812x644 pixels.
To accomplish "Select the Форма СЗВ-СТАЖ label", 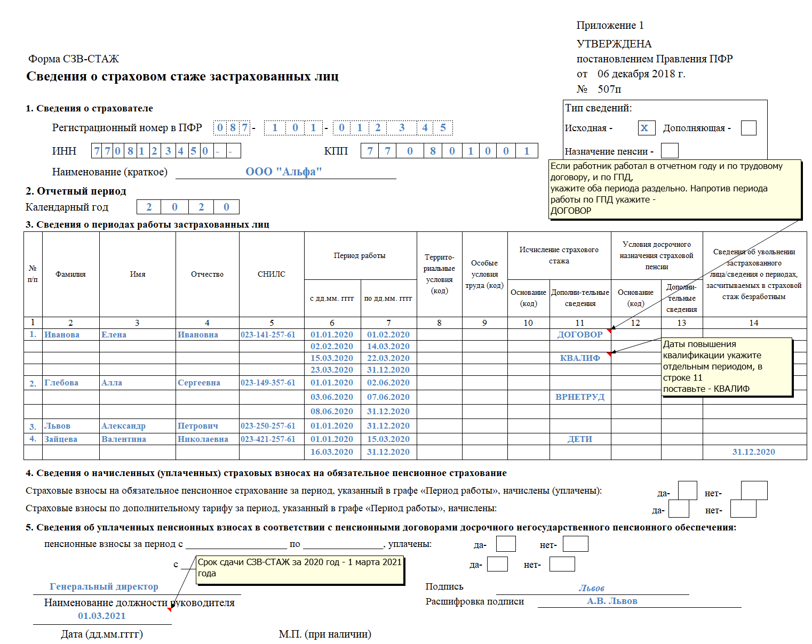I will 74,59.
